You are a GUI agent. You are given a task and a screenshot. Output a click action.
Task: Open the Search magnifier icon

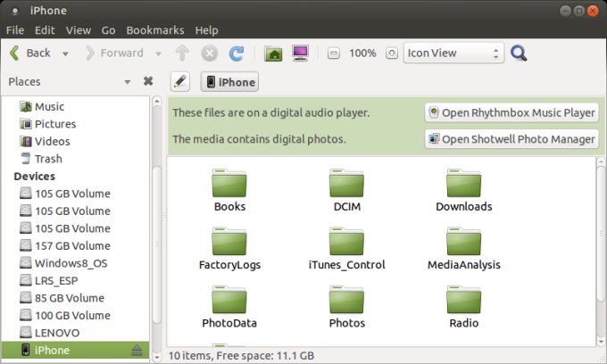pyautogui.click(x=519, y=54)
